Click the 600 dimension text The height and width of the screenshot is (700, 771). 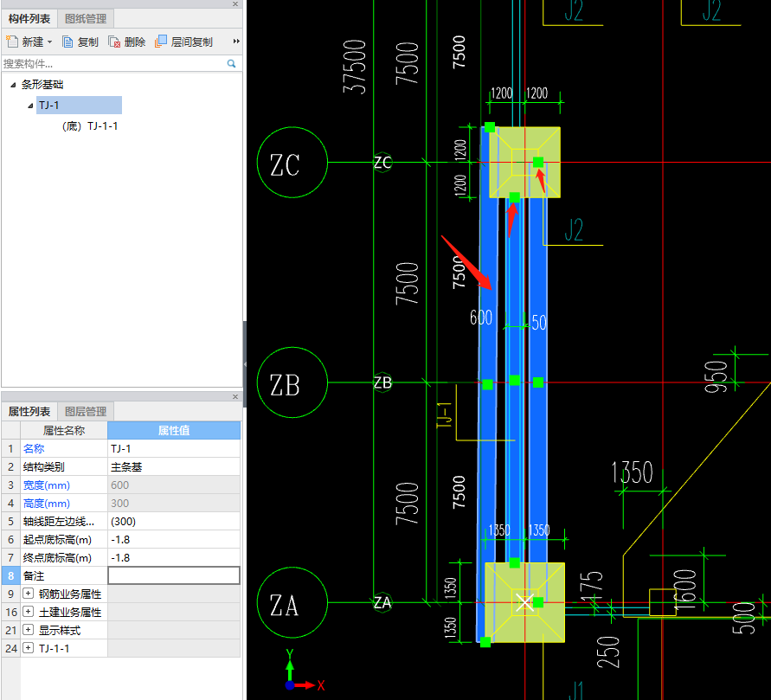tap(481, 318)
